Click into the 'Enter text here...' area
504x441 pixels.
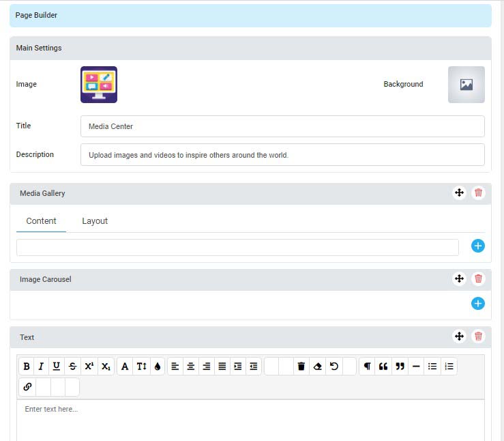pos(250,420)
